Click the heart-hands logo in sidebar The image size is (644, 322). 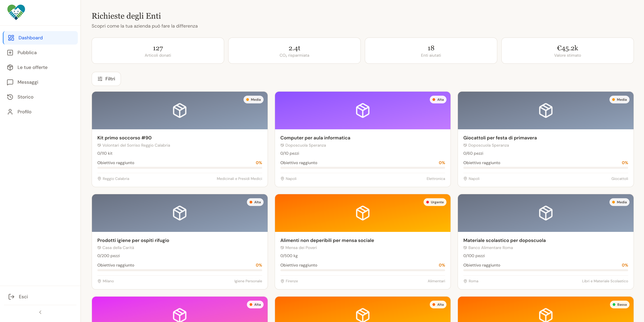point(16,12)
